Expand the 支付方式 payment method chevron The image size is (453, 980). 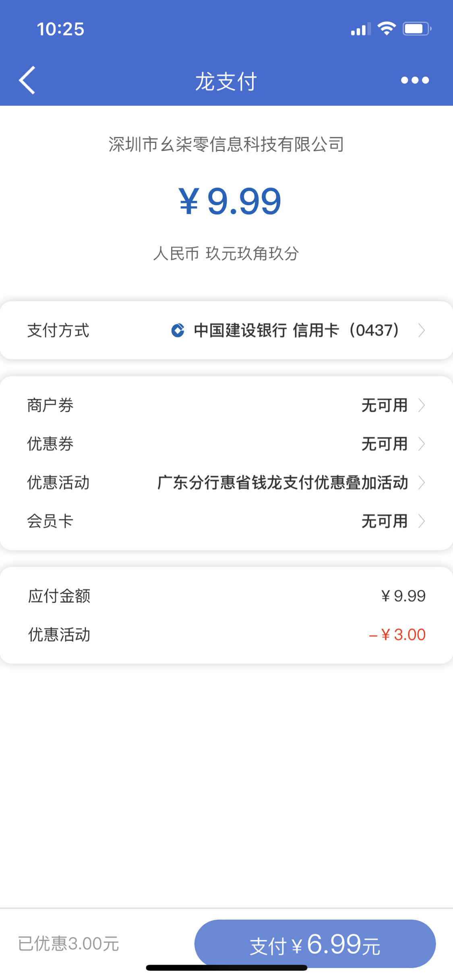421,330
